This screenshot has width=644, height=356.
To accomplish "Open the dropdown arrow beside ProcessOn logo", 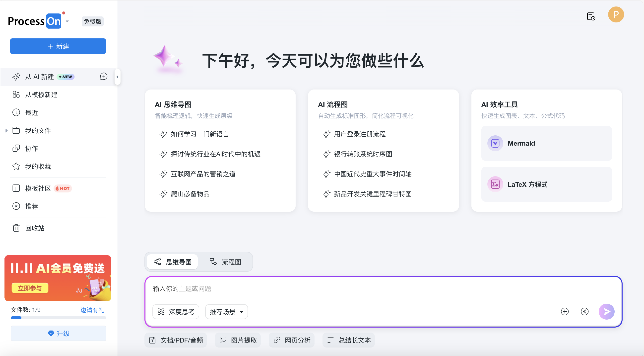I will pos(67,21).
